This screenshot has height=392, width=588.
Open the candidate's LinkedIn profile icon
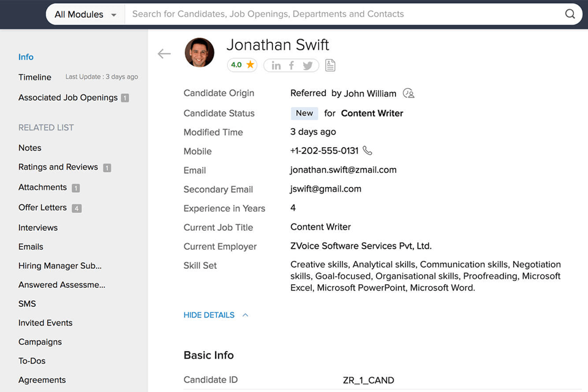[x=276, y=66]
